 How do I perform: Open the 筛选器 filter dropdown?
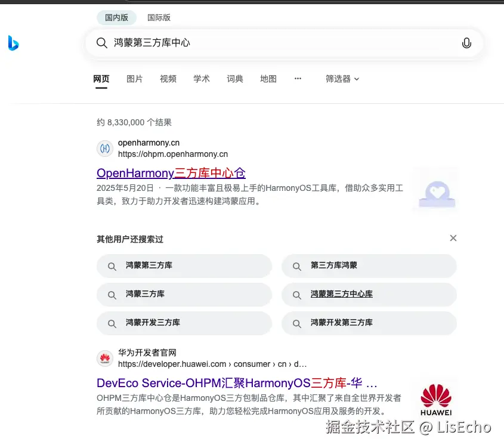point(337,78)
